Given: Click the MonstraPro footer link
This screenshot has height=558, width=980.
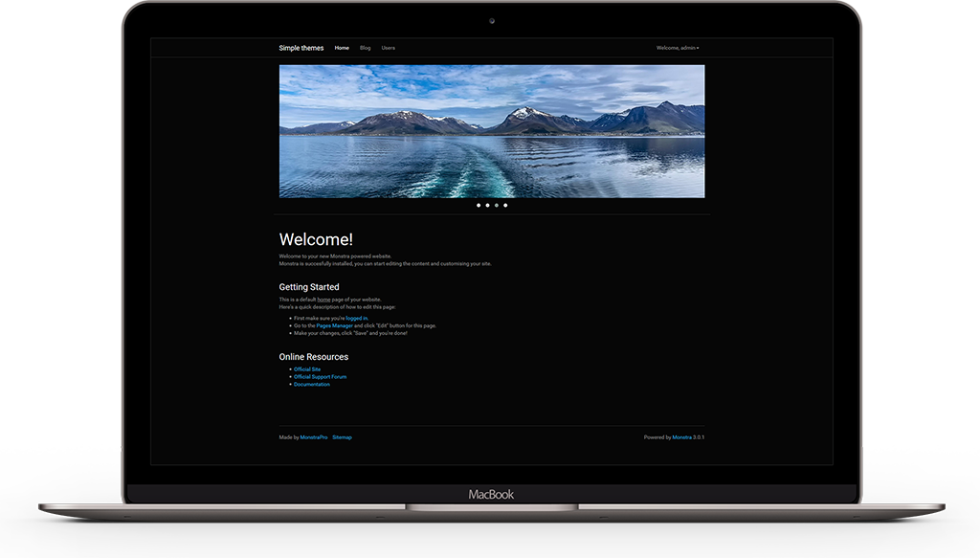Looking at the screenshot, I should [x=314, y=436].
